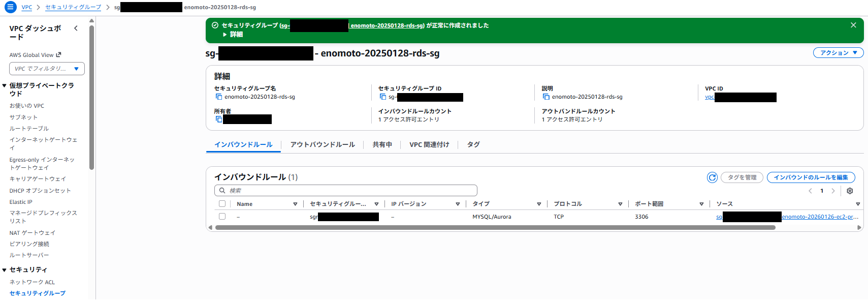Copy the security group name icon

(219, 97)
